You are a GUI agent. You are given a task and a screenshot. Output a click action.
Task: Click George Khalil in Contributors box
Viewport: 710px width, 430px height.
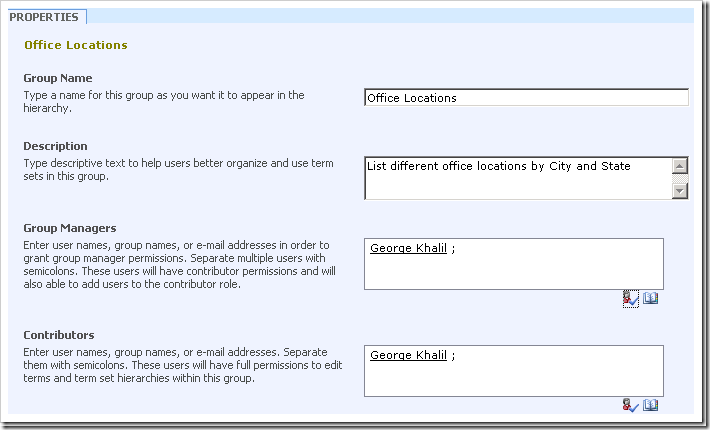click(x=408, y=355)
